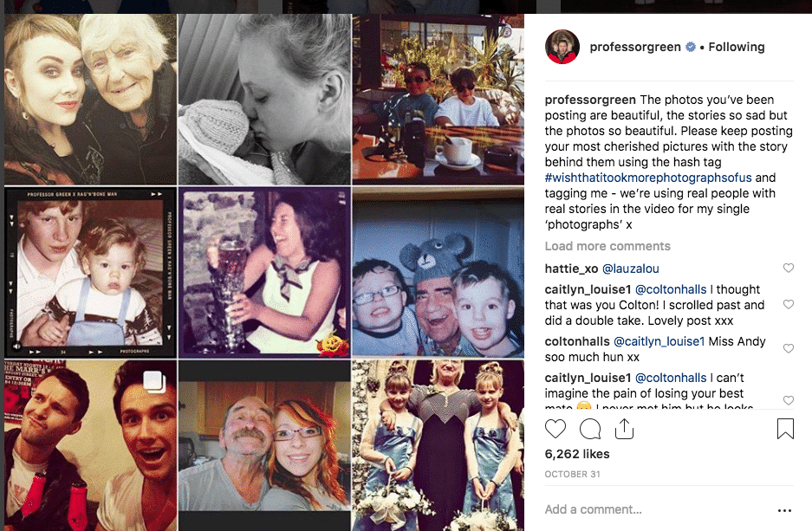Open the professorgreen username in the header
This screenshot has height=531, width=812.
tap(635, 47)
